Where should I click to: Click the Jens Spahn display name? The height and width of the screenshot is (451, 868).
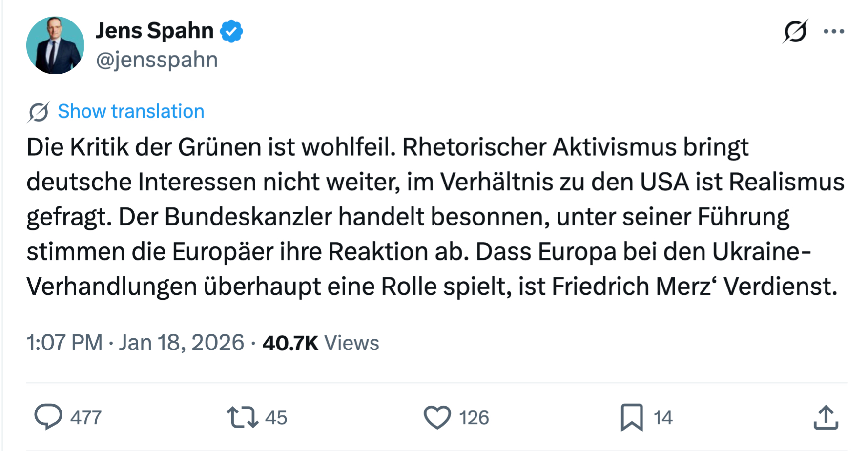(155, 31)
